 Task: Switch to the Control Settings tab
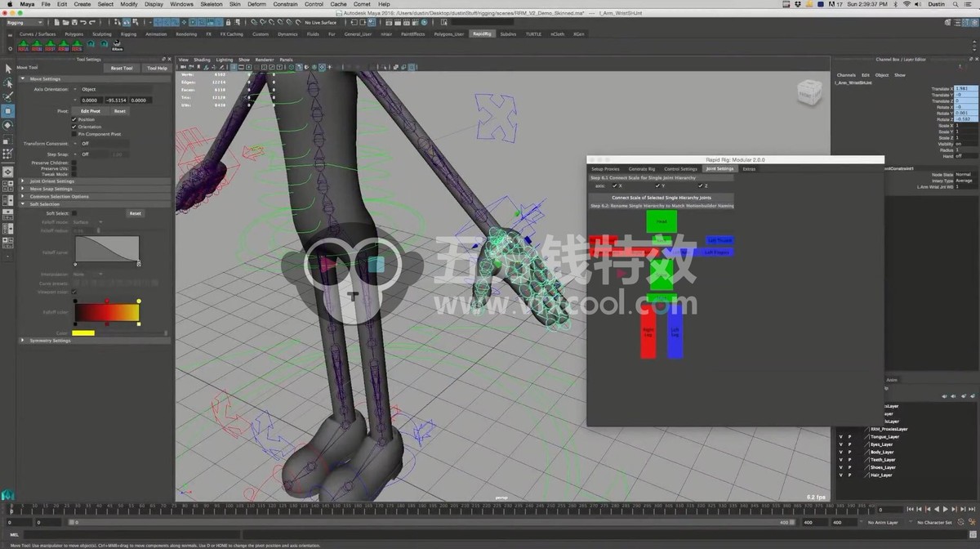click(x=680, y=169)
